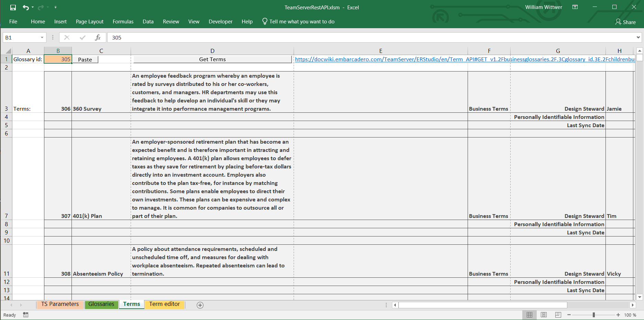The height and width of the screenshot is (320, 644).
Task: Click the Save icon in title bar
Action: pyautogui.click(x=13, y=7)
